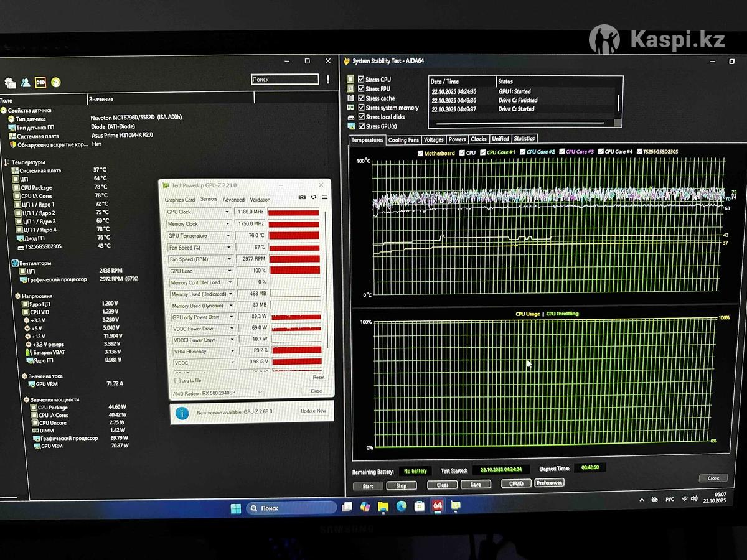Click the Поиск search field in AIDA64
Viewport: 747px width, 560px height.
285,80
